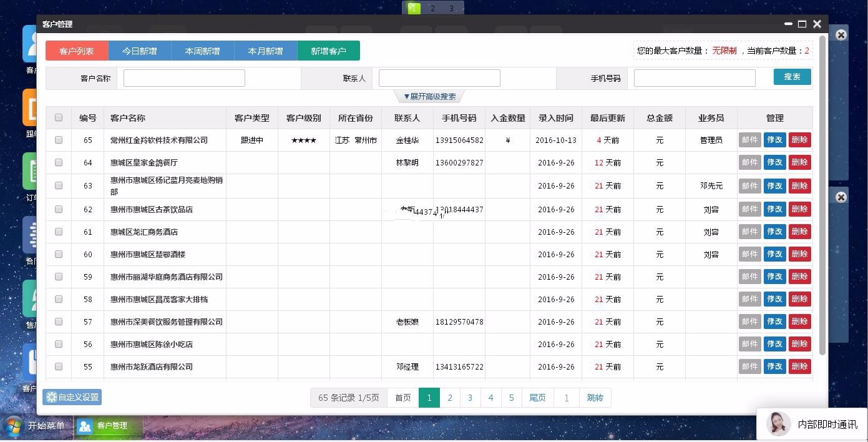This screenshot has width=868, height=442.
Task: Click the 业务员 column header
Action: pos(711,118)
